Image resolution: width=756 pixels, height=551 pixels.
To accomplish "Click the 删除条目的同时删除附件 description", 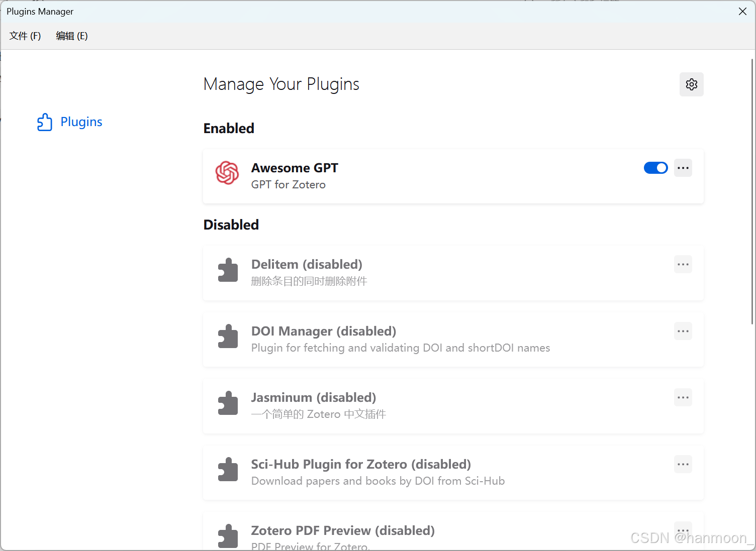I will pyautogui.click(x=309, y=281).
